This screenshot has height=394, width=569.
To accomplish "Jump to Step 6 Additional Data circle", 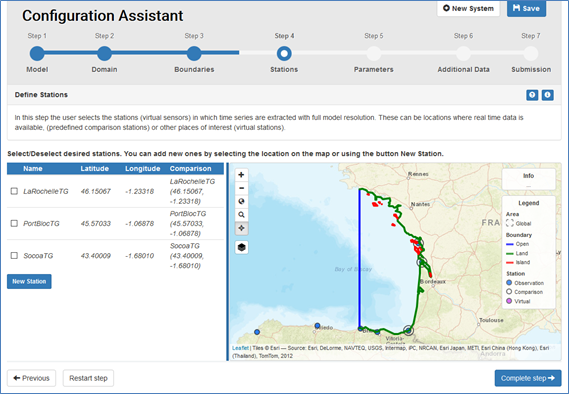I will tap(463, 53).
